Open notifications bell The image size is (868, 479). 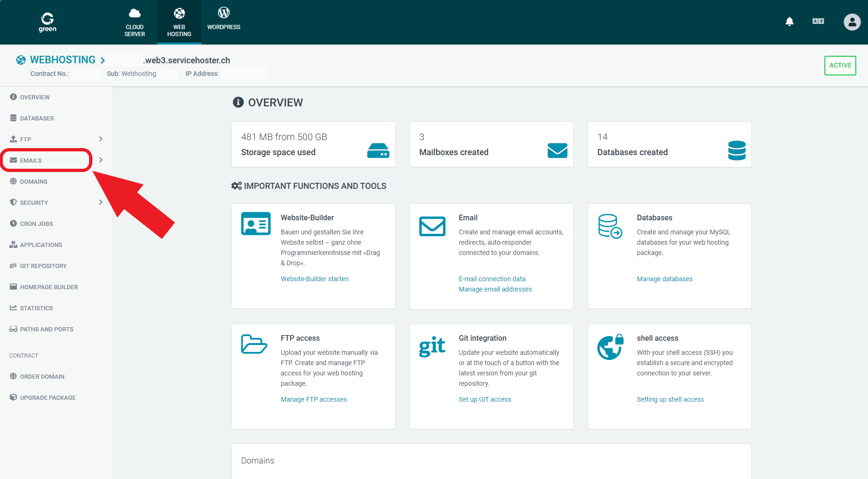pos(790,22)
